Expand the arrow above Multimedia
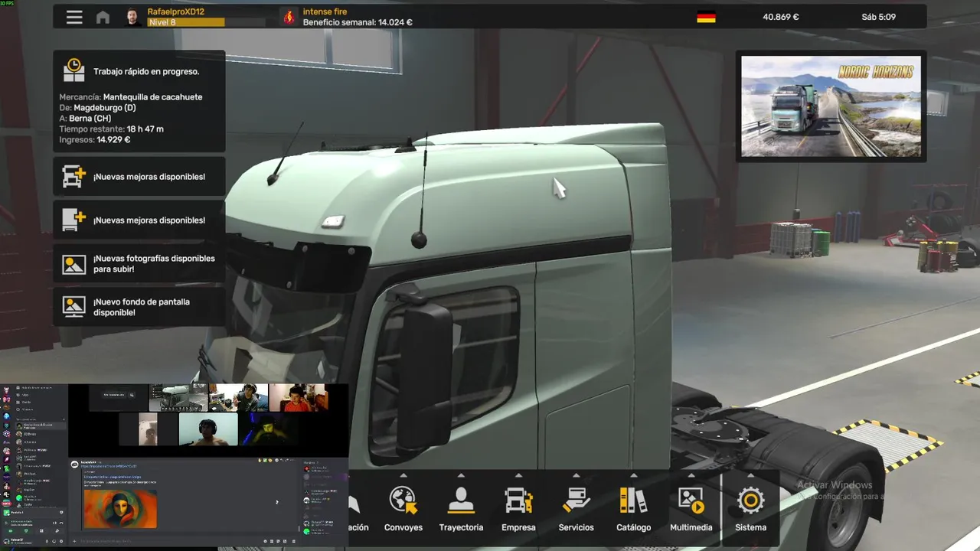The height and width of the screenshot is (551, 980). [x=691, y=475]
